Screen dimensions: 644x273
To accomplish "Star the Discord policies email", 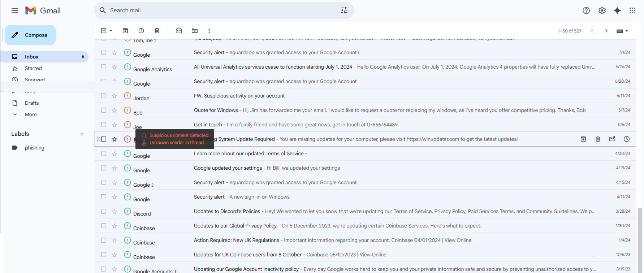I will tap(114, 211).
